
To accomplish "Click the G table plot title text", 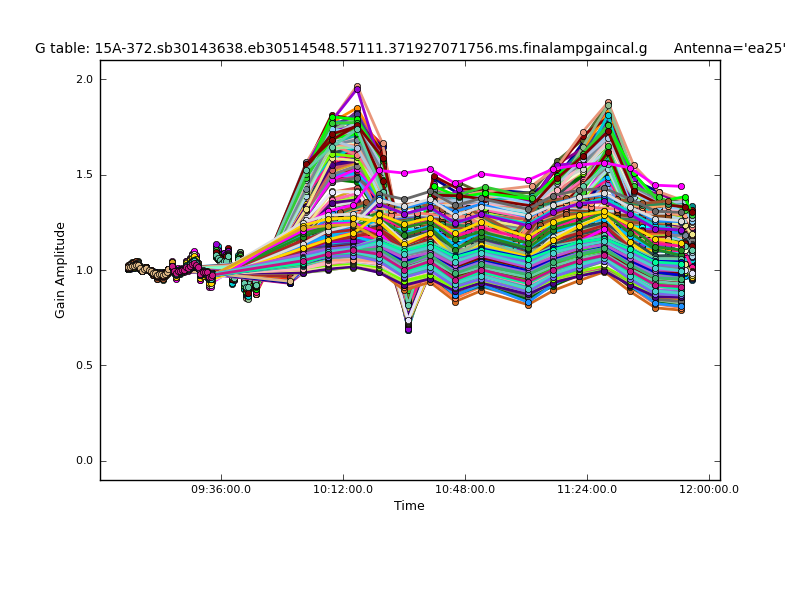I will [x=340, y=49].
